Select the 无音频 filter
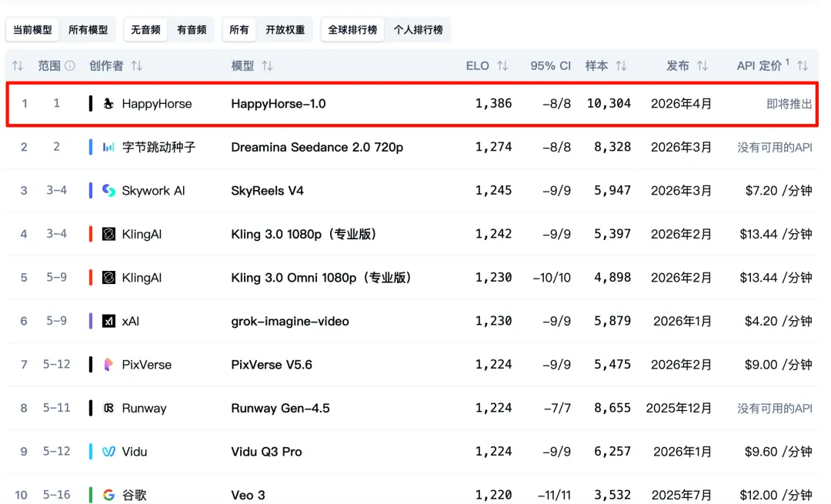This screenshot has width=831, height=504. 145,30
